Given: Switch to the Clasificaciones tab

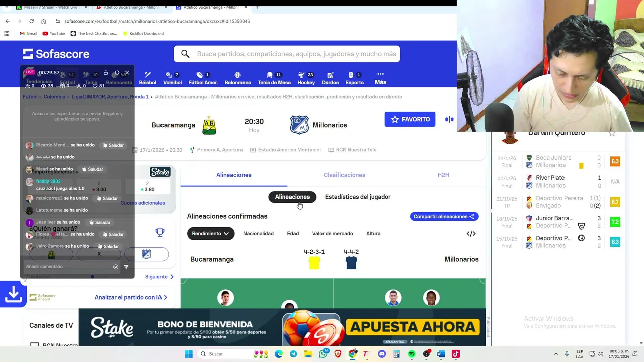Looking at the screenshot, I should tap(344, 175).
